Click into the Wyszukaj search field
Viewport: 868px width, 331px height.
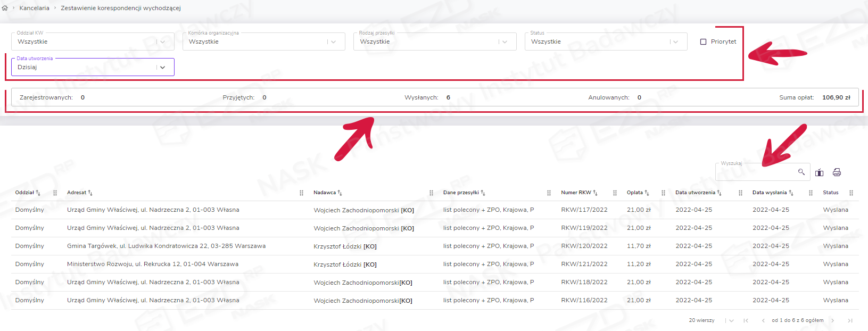coord(756,172)
